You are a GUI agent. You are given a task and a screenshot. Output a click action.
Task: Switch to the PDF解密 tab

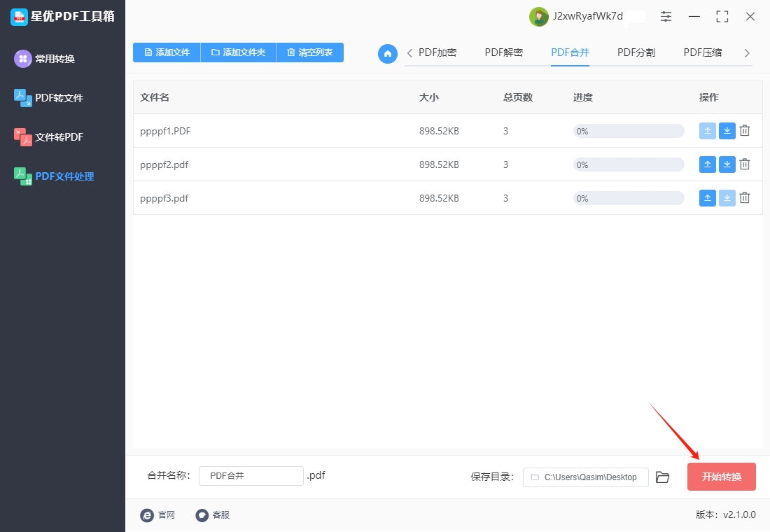pyautogui.click(x=504, y=52)
